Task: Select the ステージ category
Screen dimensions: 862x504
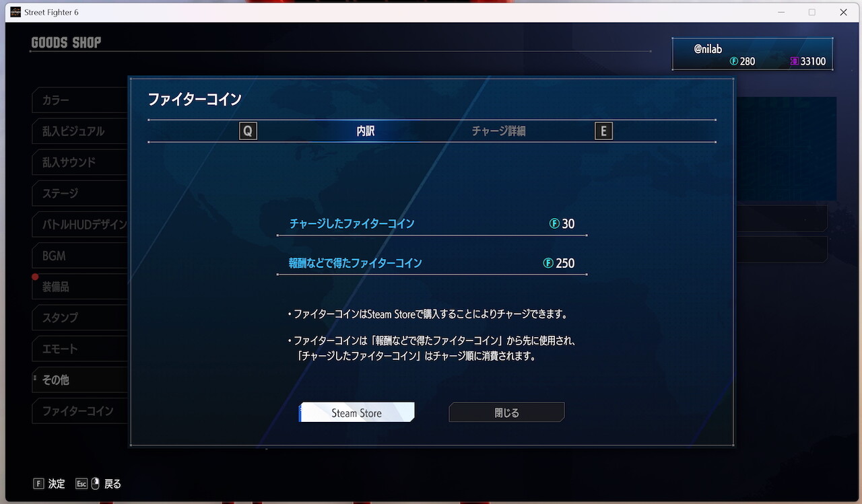Action: (x=80, y=193)
